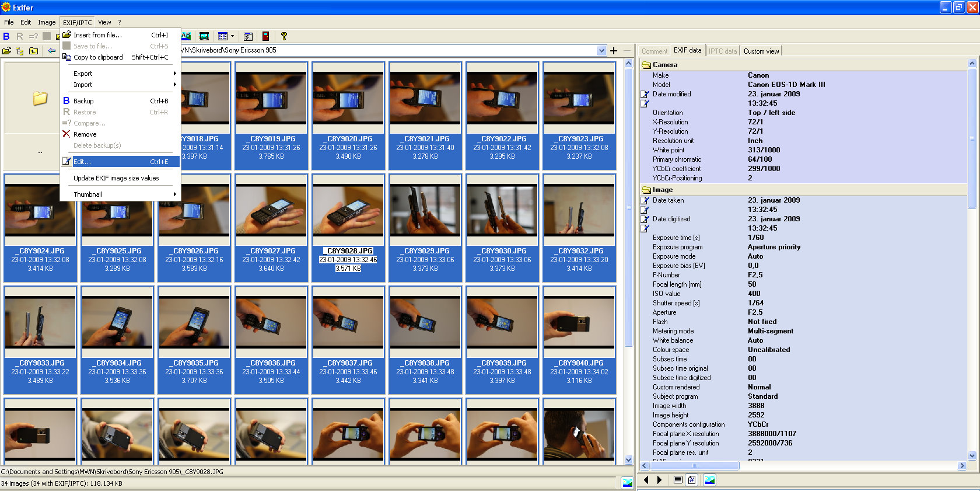
Task: Click the blue B Backup toolbar icon
Action: [6, 36]
